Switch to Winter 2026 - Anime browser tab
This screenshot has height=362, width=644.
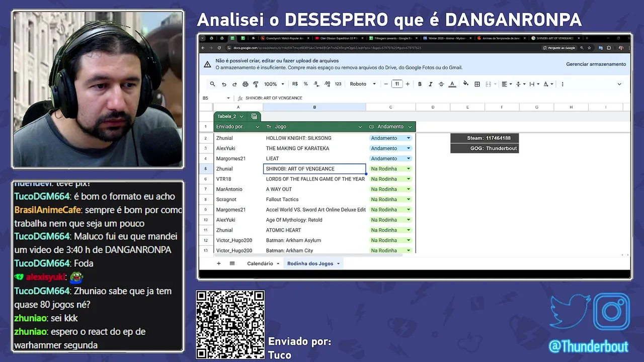pyautogui.click(x=447, y=38)
